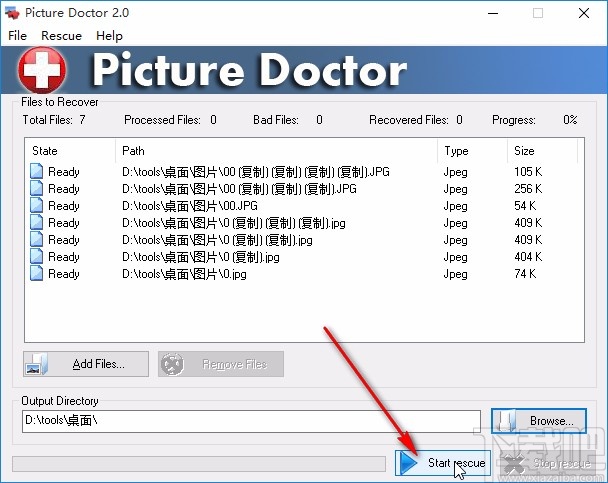Click the 54 K size value
The width and height of the screenshot is (608, 483).
[x=525, y=205]
